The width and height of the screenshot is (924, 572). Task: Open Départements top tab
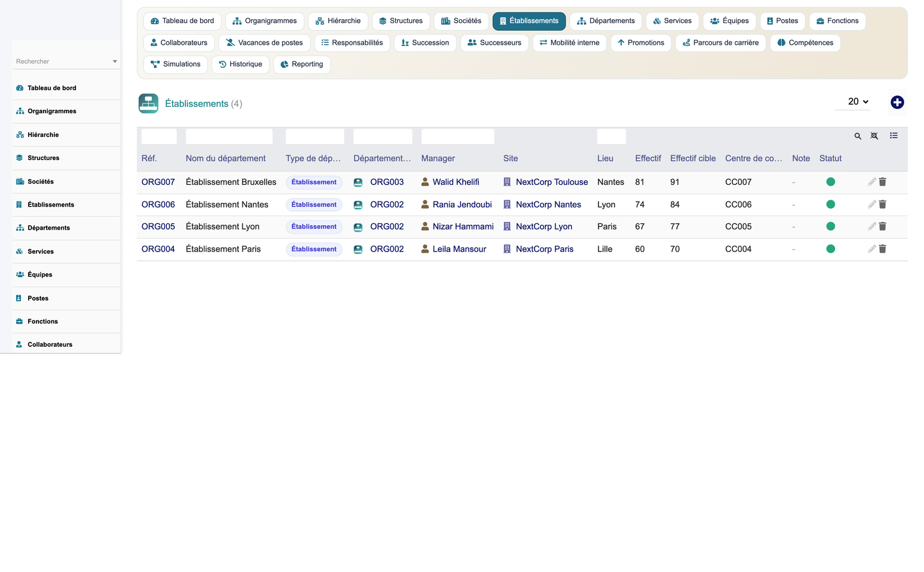[606, 21]
